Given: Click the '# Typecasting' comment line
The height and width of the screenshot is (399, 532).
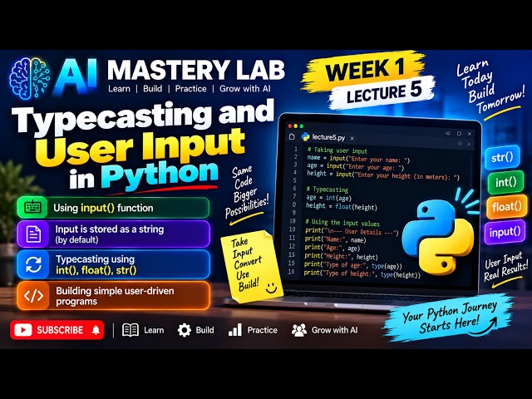Looking at the screenshot, I should (327, 190).
